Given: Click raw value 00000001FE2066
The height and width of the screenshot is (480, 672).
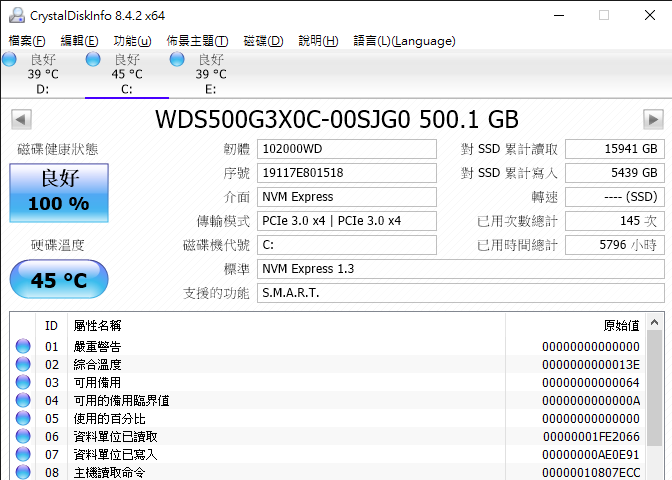Looking at the screenshot, I should click(591, 437).
